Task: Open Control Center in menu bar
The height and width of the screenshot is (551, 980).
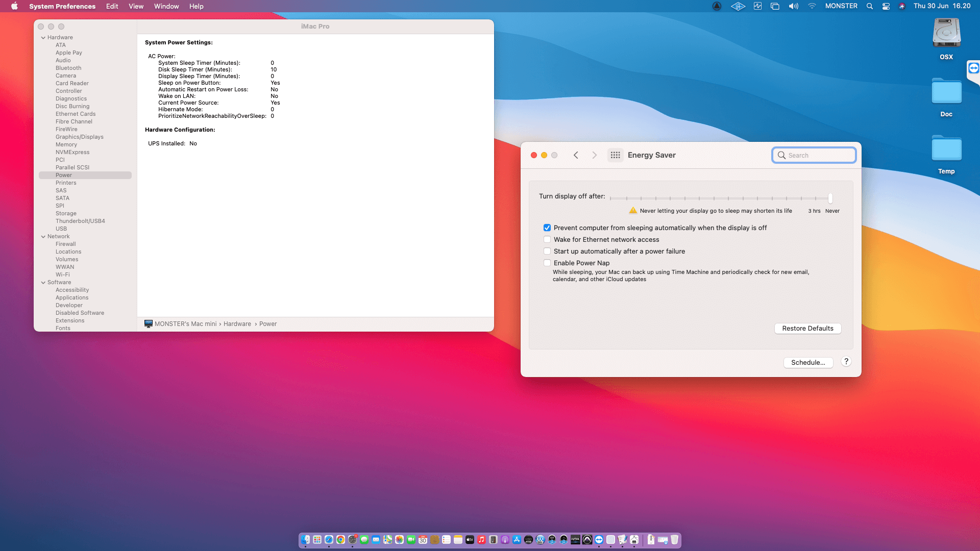Action: tap(886, 6)
